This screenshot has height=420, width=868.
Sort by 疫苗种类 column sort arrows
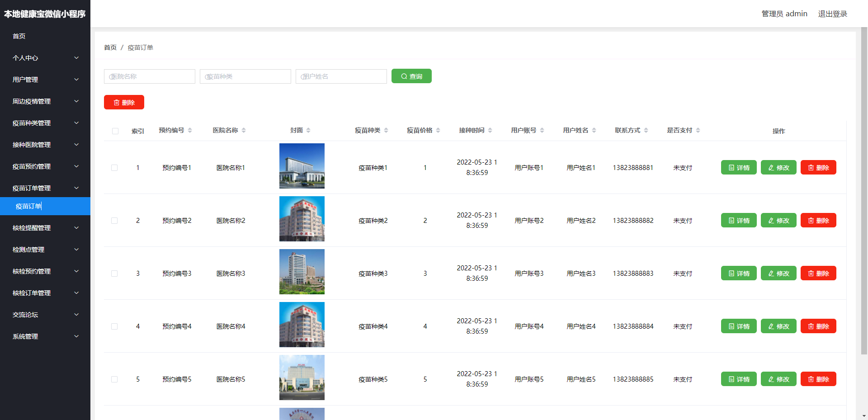386,130
